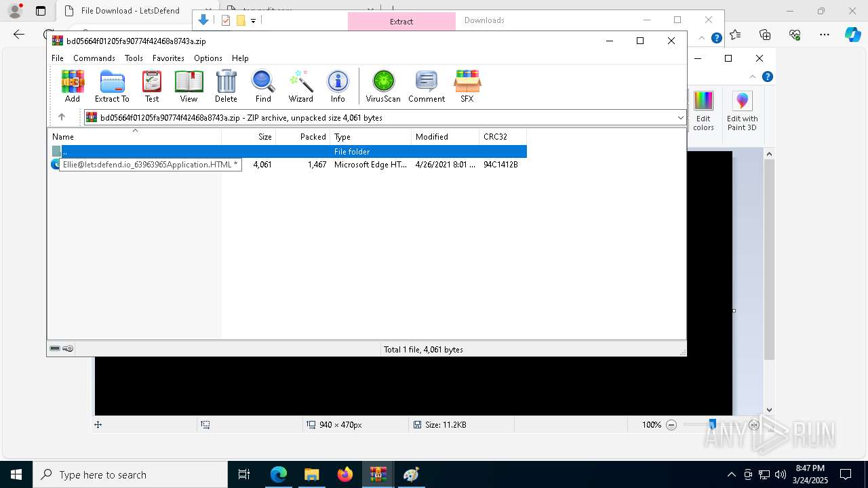Image resolution: width=868 pixels, height=488 pixels.
Task: Open Edge tab actions menu icon
Action: coord(41,11)
